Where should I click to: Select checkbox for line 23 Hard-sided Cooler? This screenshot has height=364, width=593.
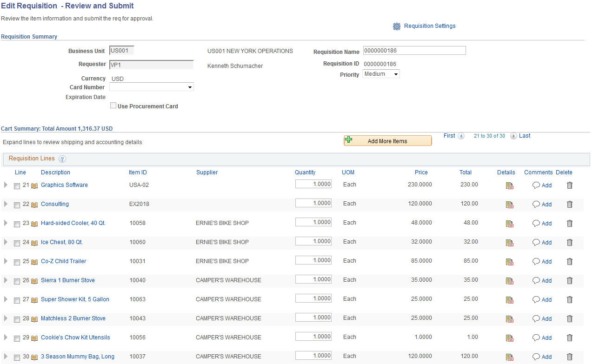[17, 224]
